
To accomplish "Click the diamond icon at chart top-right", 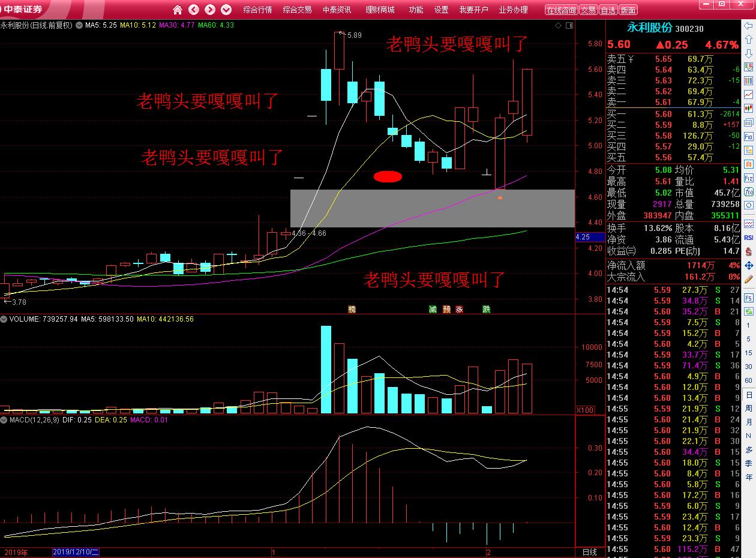I will (x=558, y=25).
